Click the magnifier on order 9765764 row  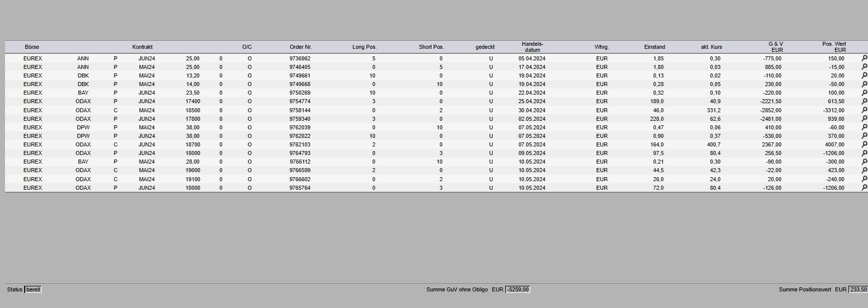coord(864,188)
